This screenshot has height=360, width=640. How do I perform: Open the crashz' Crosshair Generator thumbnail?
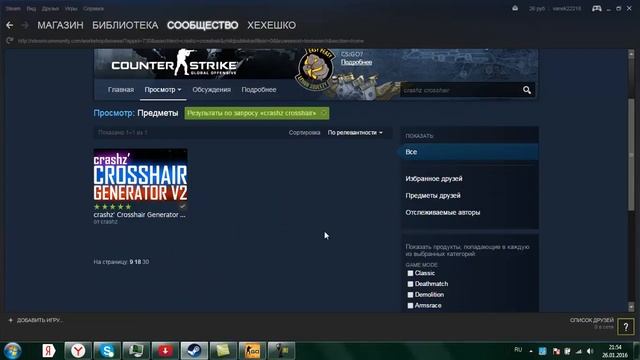tap(140, 175)
